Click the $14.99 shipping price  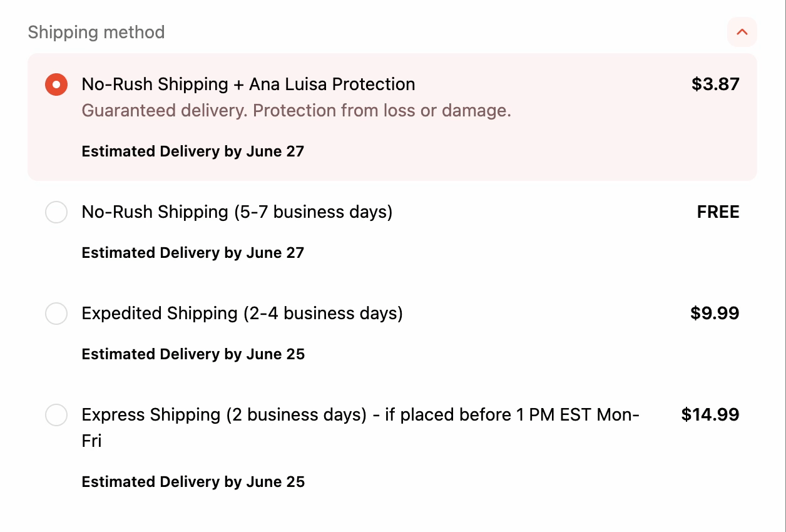pos(710,415)
